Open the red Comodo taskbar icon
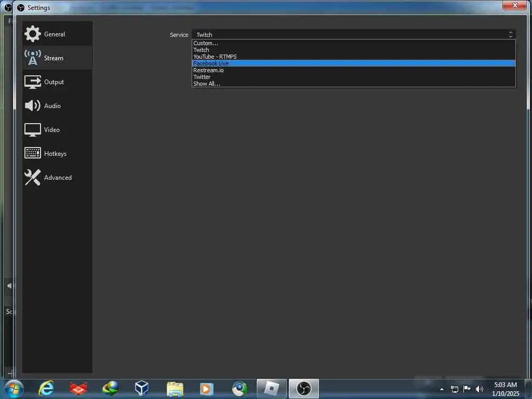 (x=78, y=389)
